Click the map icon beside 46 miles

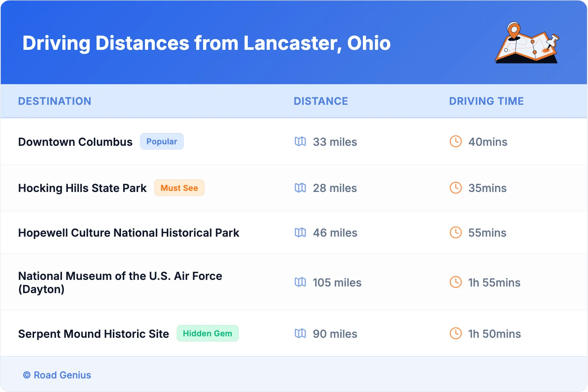click(300, 233)
